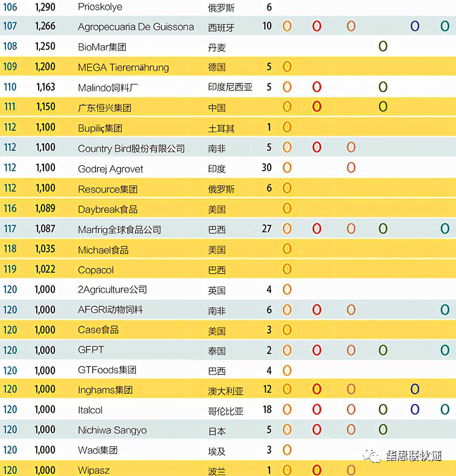Select country 印度尼西亚 in the Malindo row

pos(230,87)
